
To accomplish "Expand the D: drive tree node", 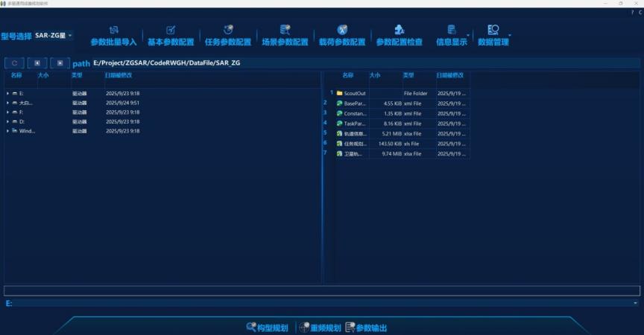I will coord(7,121).
